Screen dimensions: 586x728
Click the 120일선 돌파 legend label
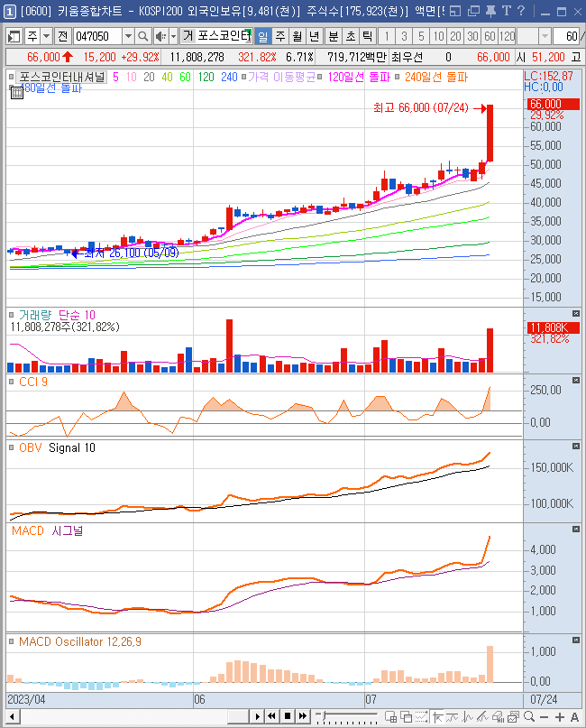pos(359,77)
